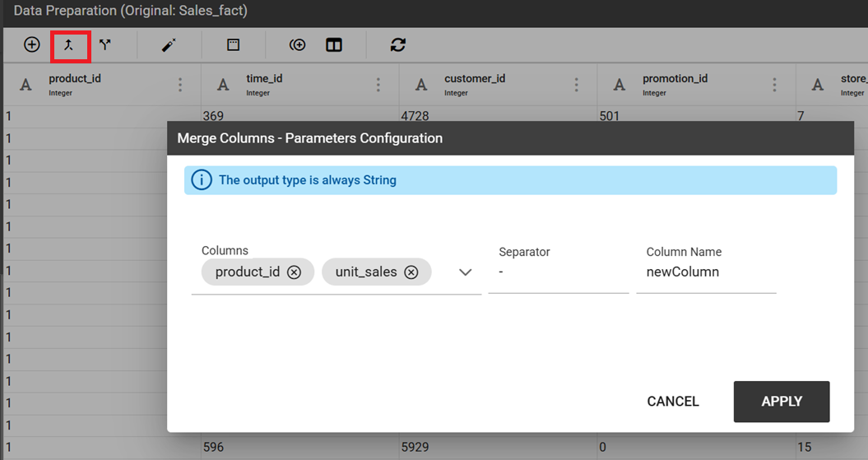Click the magic wand toolbar icon

point(169,44)
